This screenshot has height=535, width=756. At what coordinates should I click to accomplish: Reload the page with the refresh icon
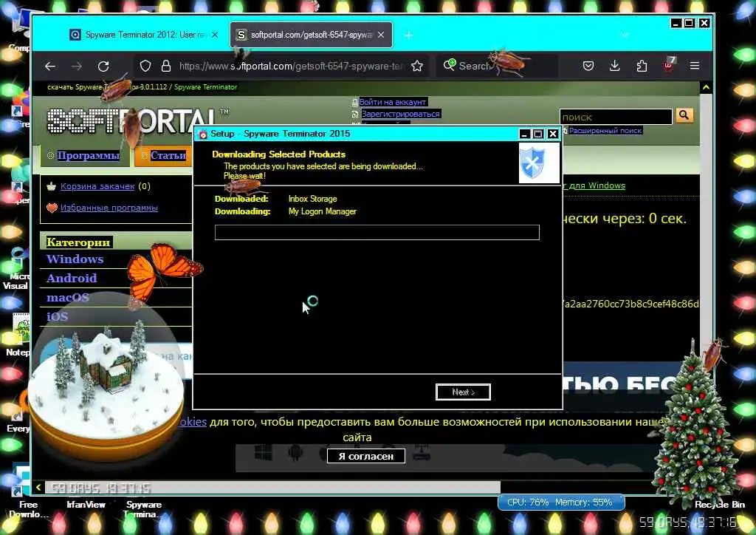[103, 66]
